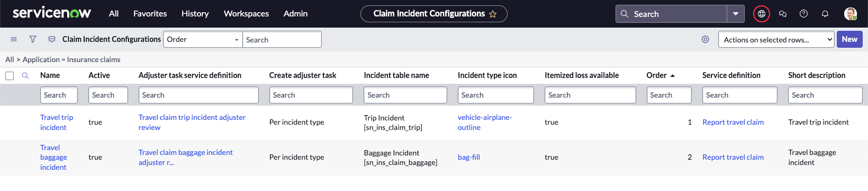Click the ServiceNow logo
Screen dimensions: 868x191
click(52, 13)
